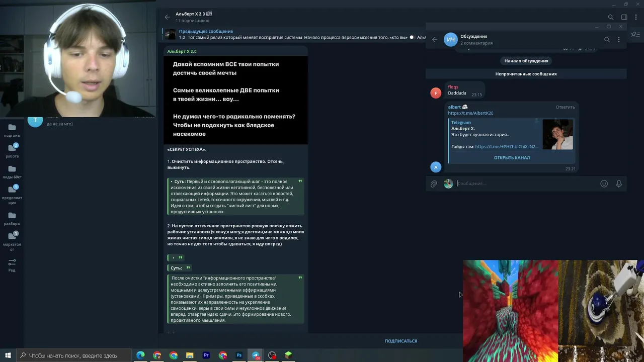Open the channel preview photo thumbnail

557,134
